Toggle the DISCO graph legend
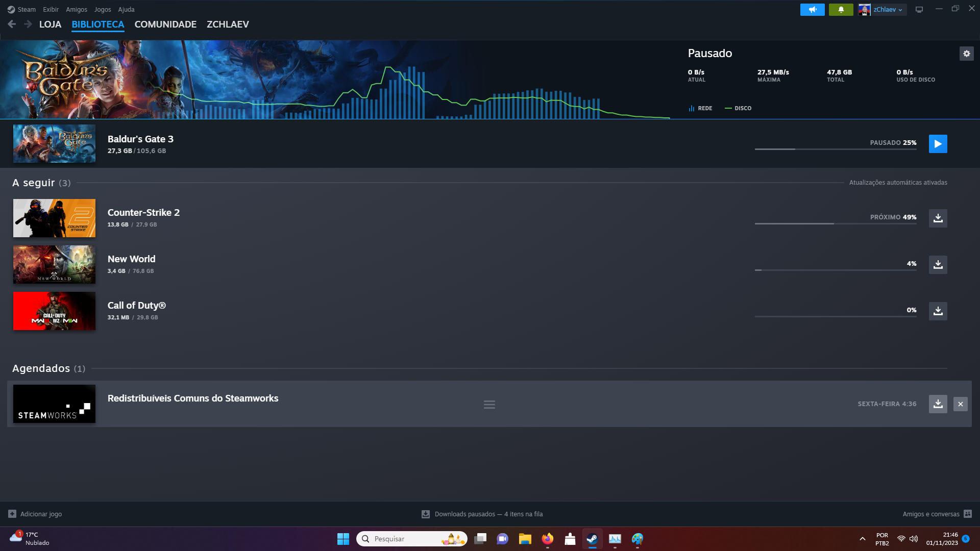 pos(738,108)
